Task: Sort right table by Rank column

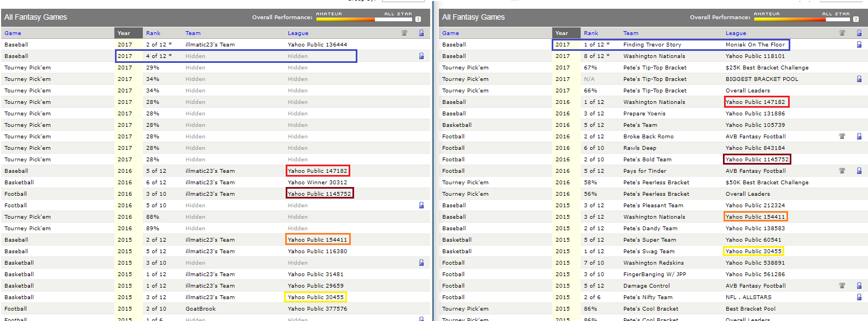Action: pyautogui.click(x=591, y=33)
